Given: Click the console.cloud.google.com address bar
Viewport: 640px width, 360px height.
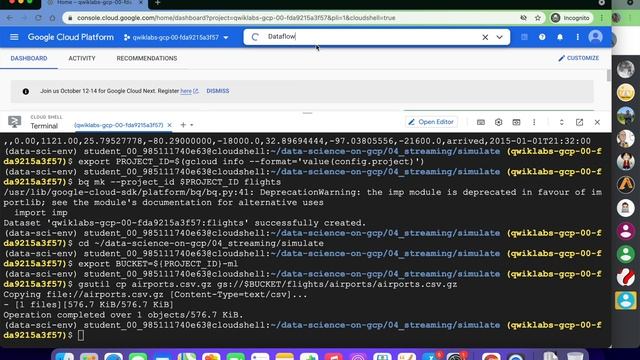Looking at the screenshot, I should tap(236, 18).
